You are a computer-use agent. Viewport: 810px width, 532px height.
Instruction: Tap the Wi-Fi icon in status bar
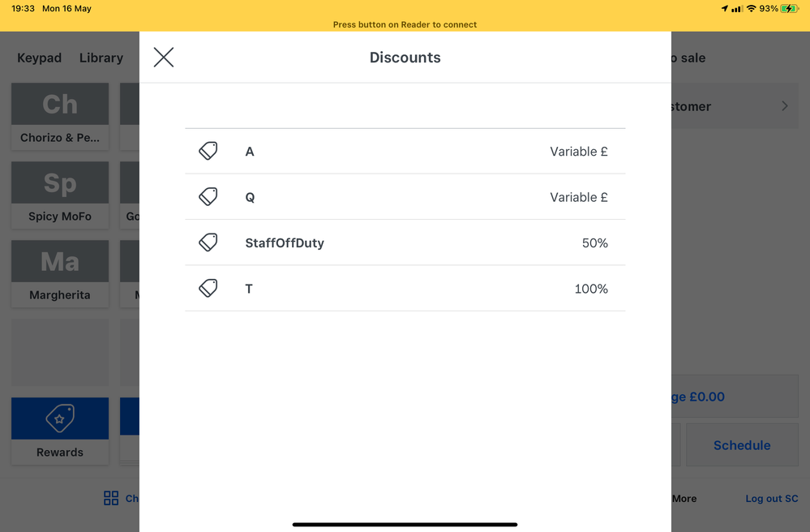coord(752,8)
